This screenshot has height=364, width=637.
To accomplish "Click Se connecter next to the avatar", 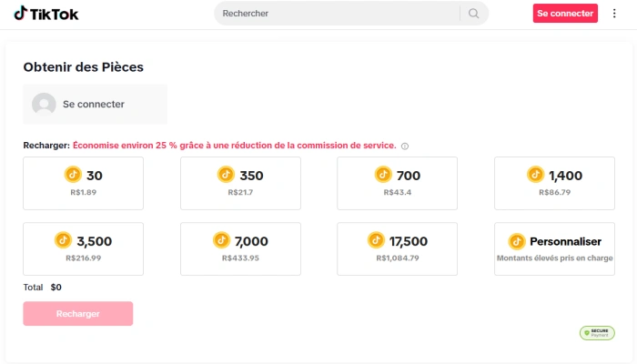I will [x=94, y=105].
